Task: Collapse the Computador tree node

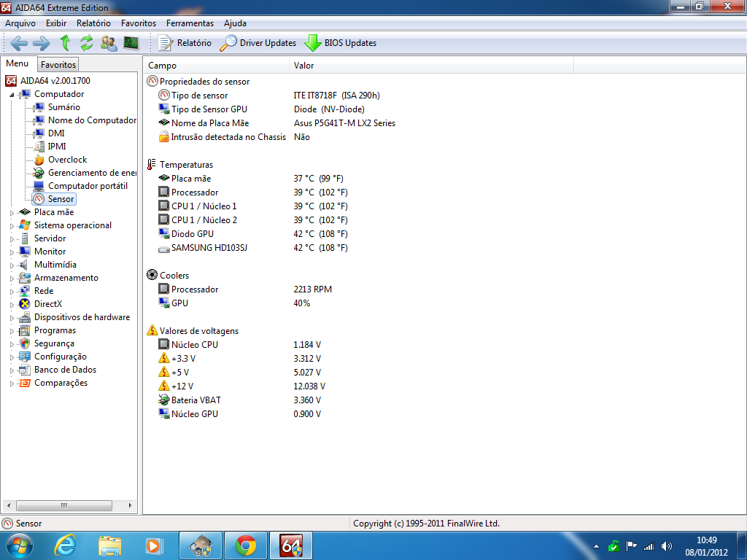Action: click(x=12, y=95)
